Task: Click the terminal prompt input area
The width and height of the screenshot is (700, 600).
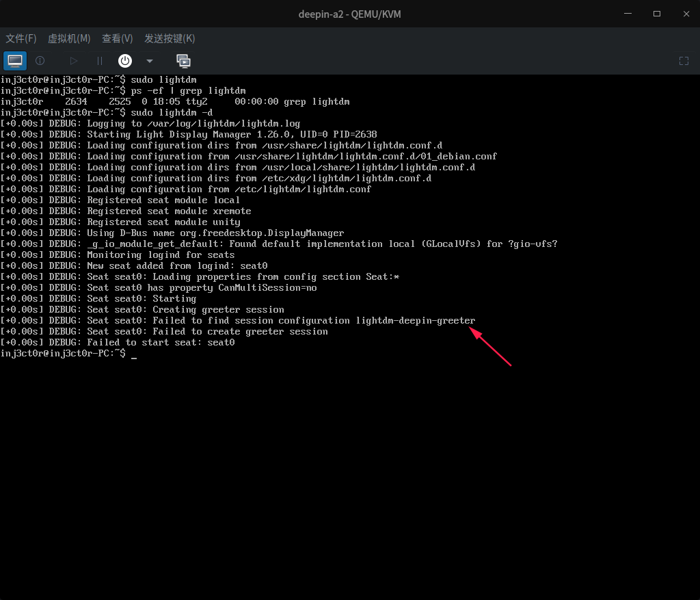Action: point(134,354)
